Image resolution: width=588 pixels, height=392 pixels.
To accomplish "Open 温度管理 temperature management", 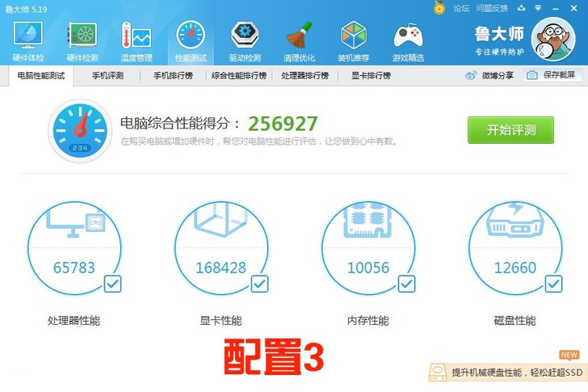I will click(x=136, y=41).
